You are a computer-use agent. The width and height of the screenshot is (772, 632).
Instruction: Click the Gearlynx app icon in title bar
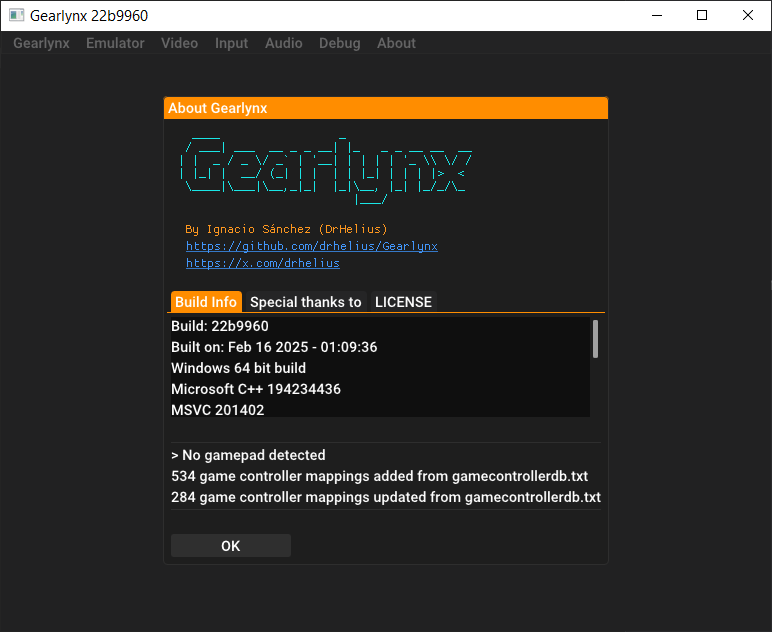(16, 15)
